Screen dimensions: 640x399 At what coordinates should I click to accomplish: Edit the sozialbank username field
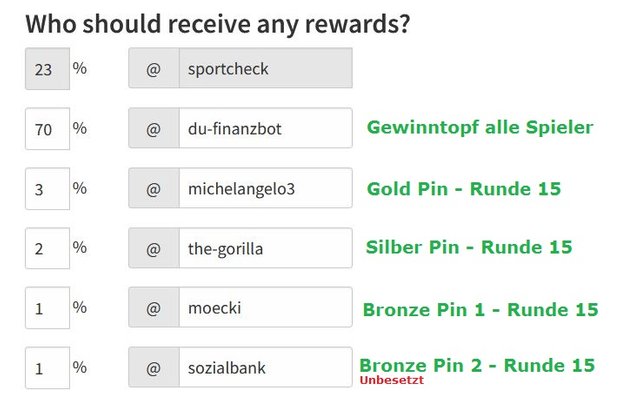tap(266, 367)
